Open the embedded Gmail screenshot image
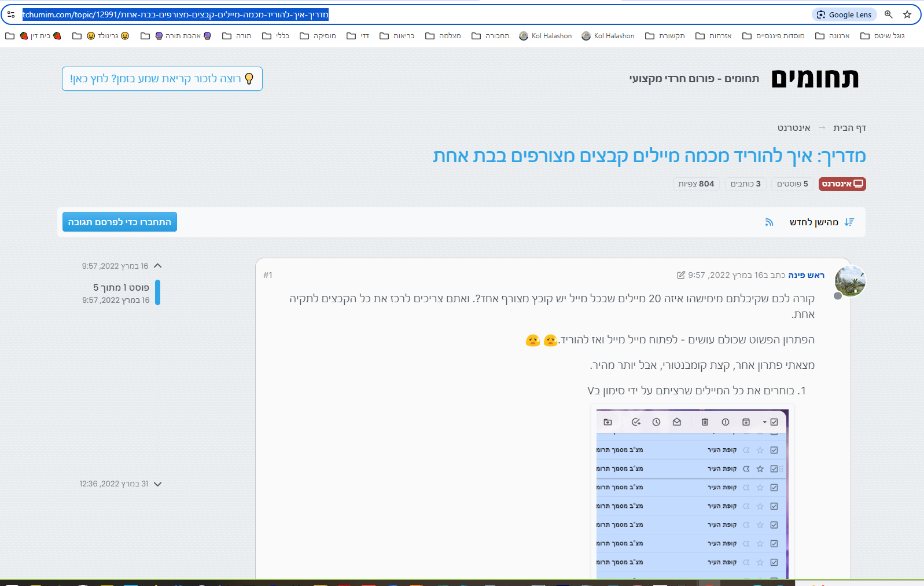Screen dimensions: 924x586 click(x=693, y=494)
